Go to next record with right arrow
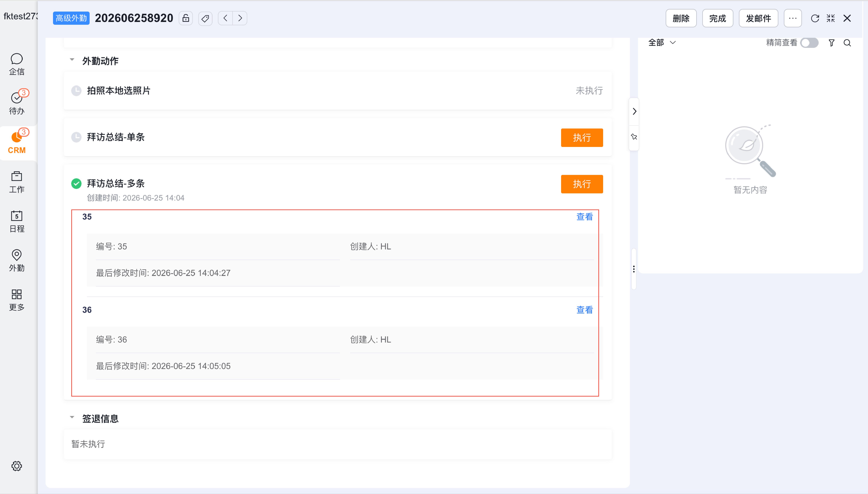The image size is (868, 494). 240,18
